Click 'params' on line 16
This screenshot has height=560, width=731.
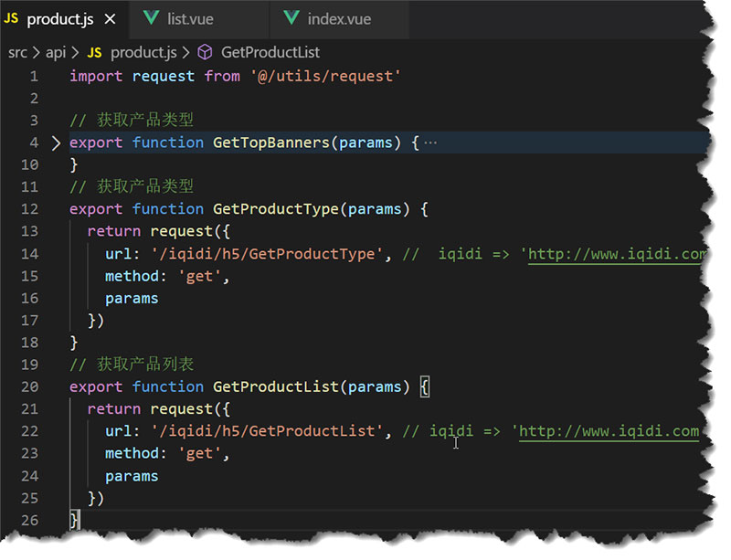pos(132,299)
